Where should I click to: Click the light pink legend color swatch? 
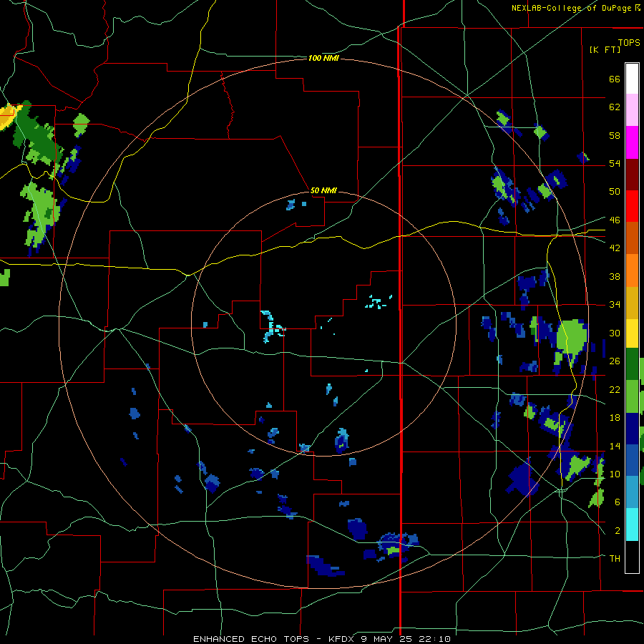tap(632, 110)
